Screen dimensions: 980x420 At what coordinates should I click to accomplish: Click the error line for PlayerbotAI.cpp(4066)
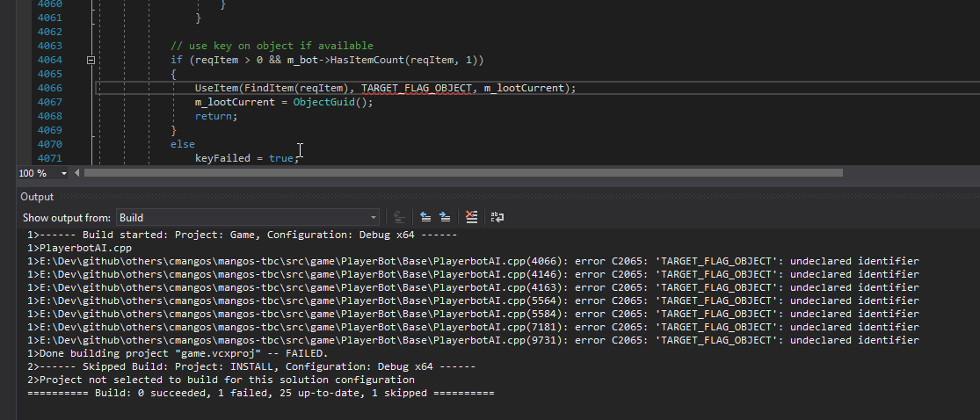pyautogui.click(x=473, y=261)
